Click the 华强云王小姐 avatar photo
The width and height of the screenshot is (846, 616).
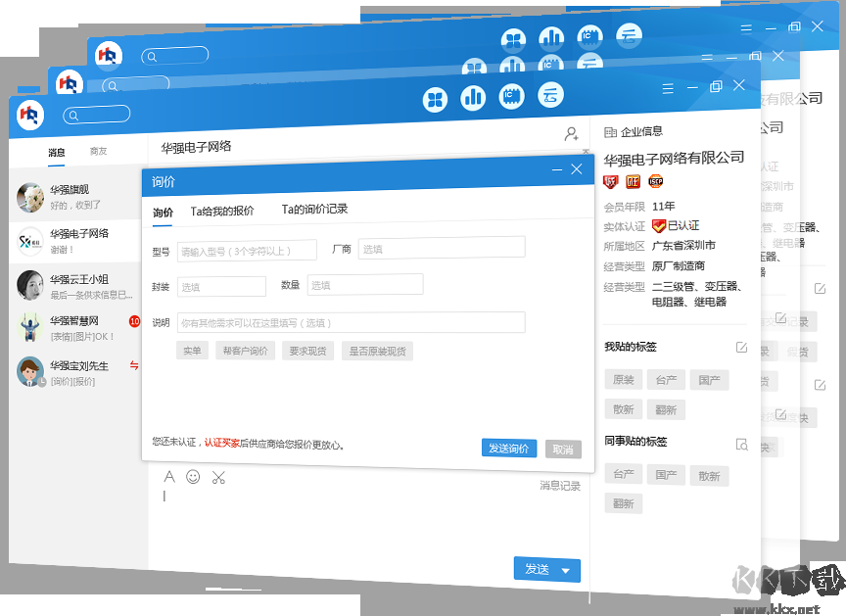[x=30, y=285]
